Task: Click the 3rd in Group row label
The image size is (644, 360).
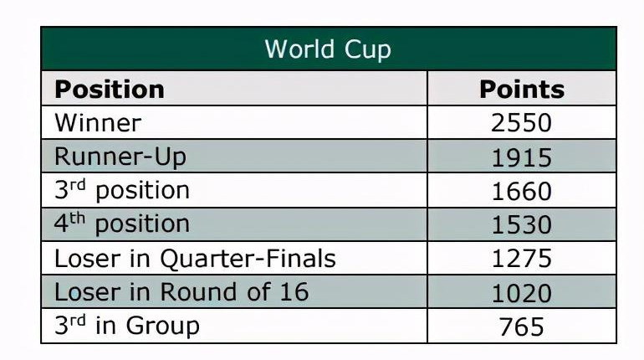Action: click(x=127, y=326)
